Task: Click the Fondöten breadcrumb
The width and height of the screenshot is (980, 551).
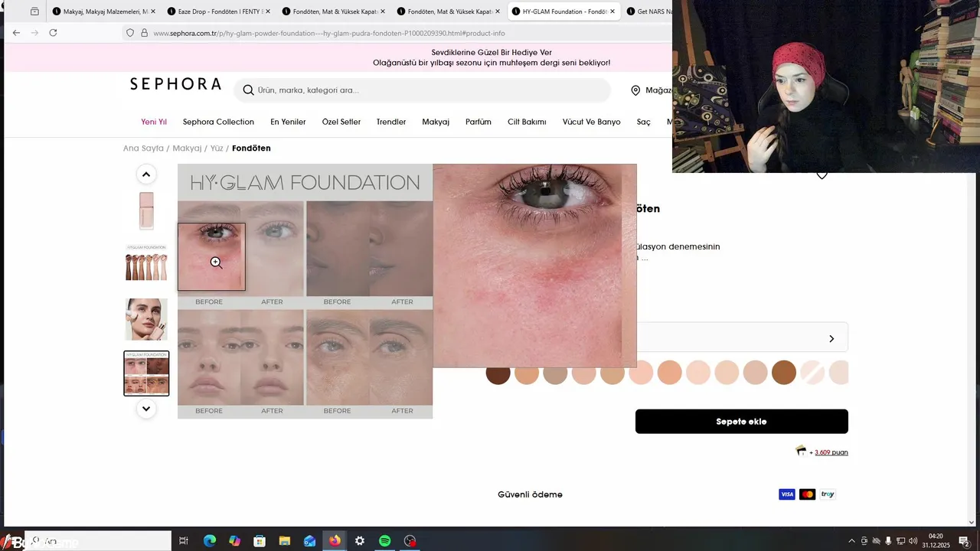Action: point(251,148)
